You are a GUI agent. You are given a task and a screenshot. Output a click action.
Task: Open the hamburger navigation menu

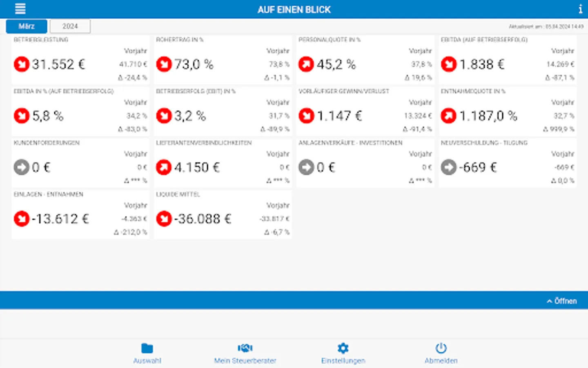tap(20, 9)
